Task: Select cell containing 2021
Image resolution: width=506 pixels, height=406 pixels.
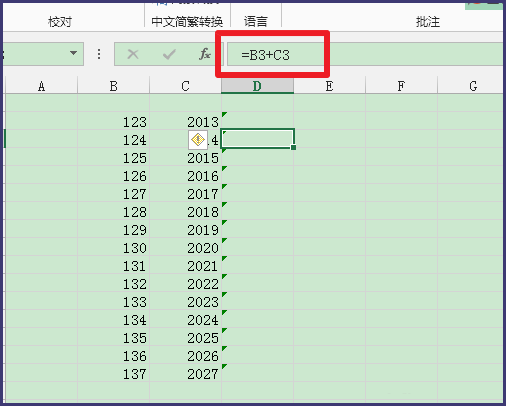Action: coord(185,265)
